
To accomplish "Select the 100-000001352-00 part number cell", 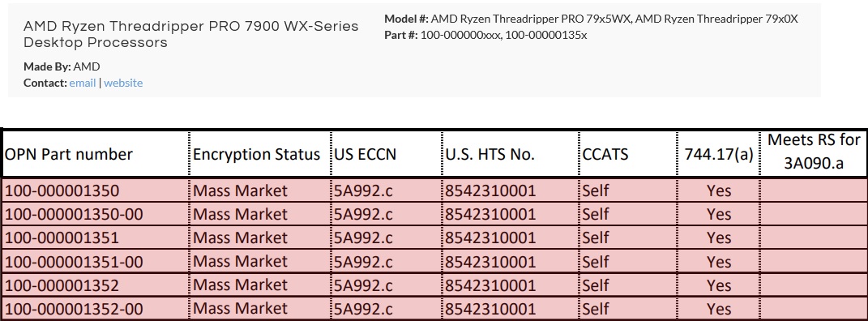I will pyautogui.click(x=95, y=308).
